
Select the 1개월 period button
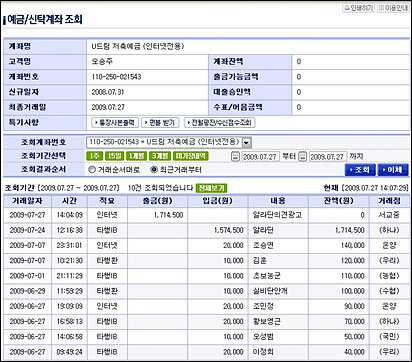click(137, 156)
